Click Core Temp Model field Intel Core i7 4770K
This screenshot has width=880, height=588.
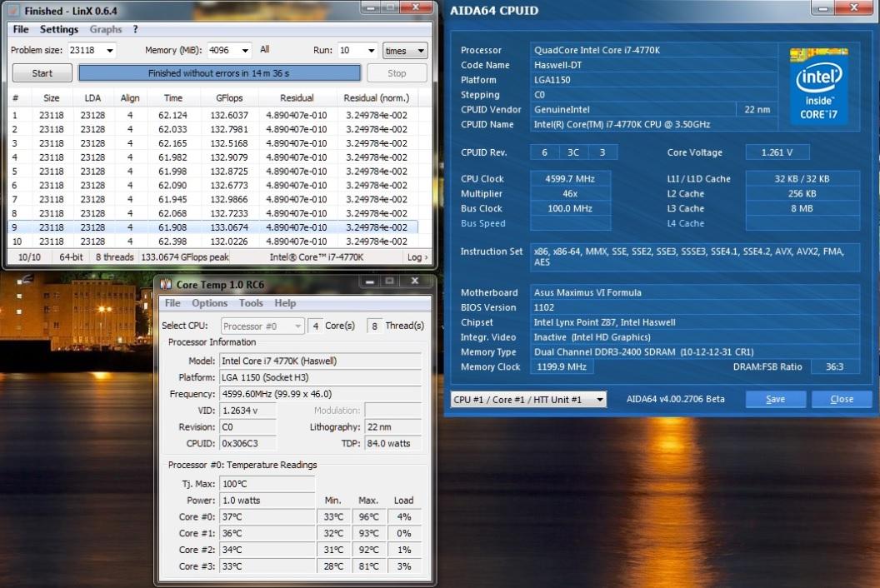pyautogui.click(x=320, y=361)
